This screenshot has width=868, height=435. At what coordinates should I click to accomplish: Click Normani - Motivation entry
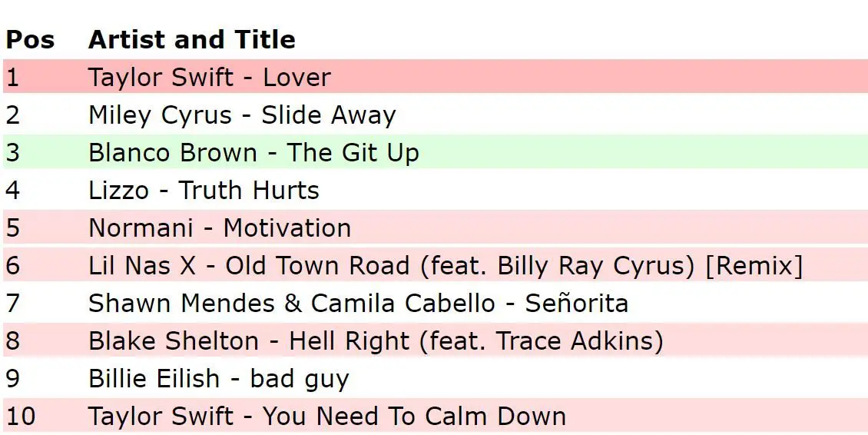220,228
